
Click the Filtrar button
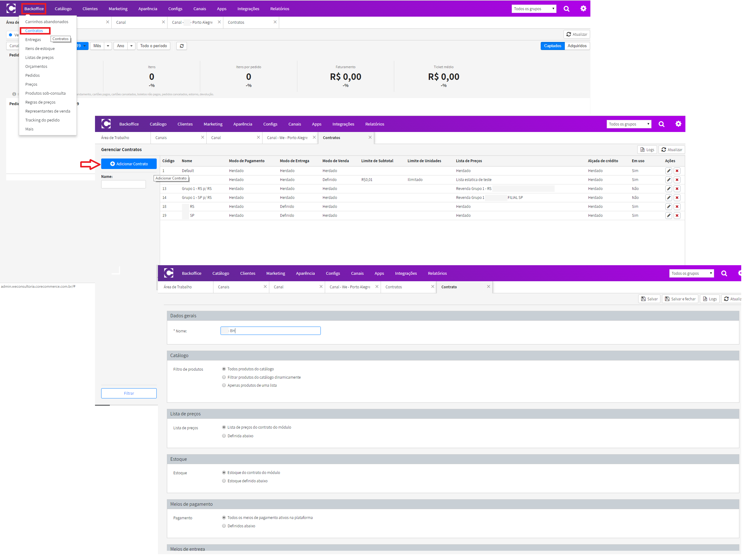point(129,393)
